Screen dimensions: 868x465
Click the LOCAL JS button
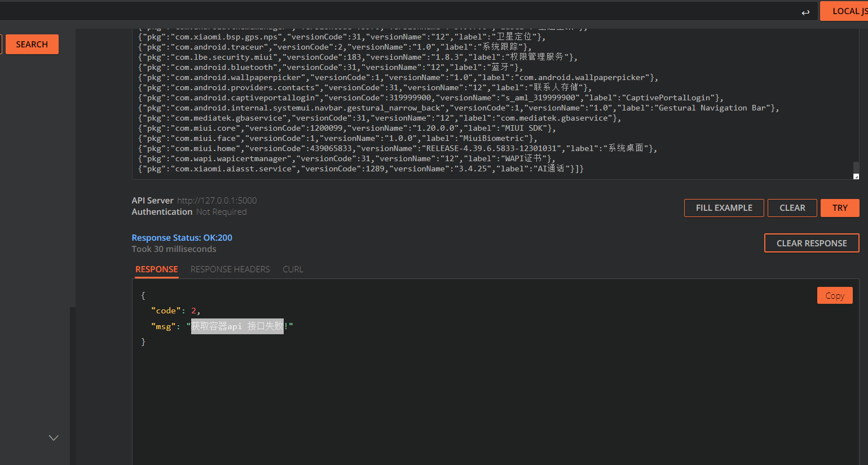coord(846,11)
